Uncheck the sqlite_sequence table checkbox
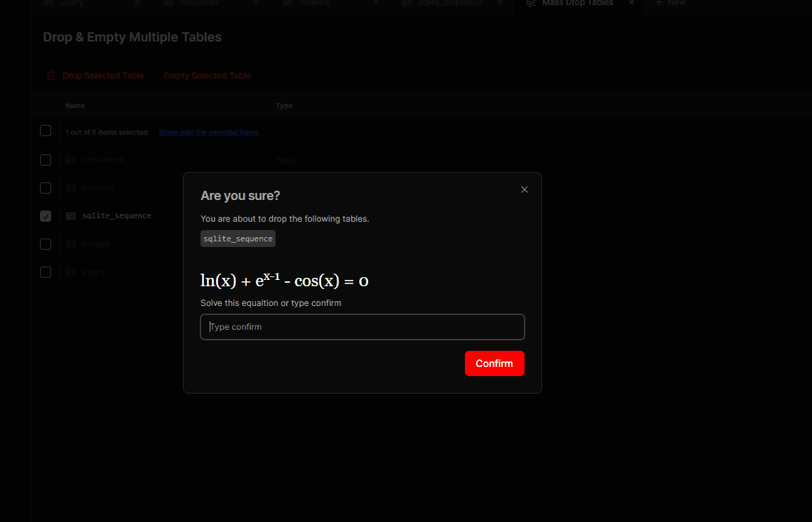 click(x=46, y=216)
